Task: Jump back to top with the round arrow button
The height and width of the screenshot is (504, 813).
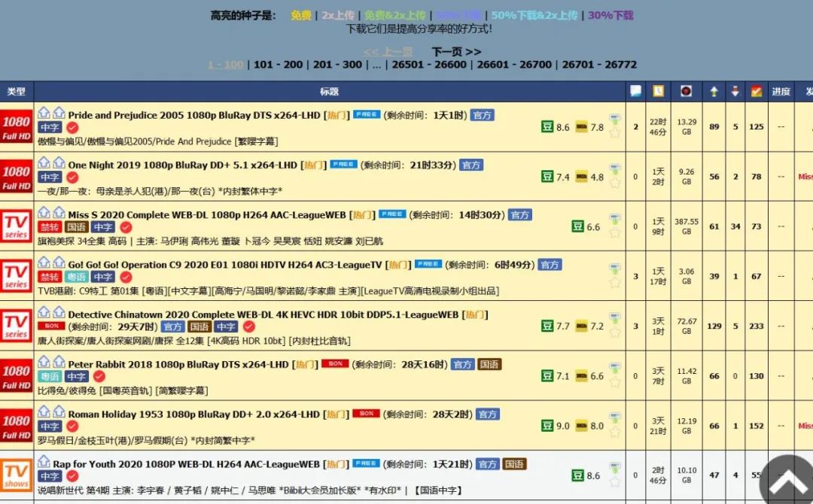Action: pos(787,481)
